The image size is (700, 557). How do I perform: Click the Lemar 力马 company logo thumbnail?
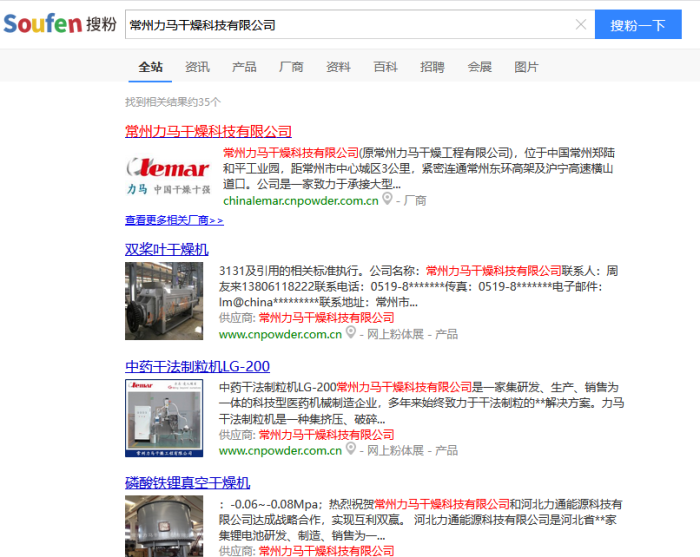[x=168, y=175]
